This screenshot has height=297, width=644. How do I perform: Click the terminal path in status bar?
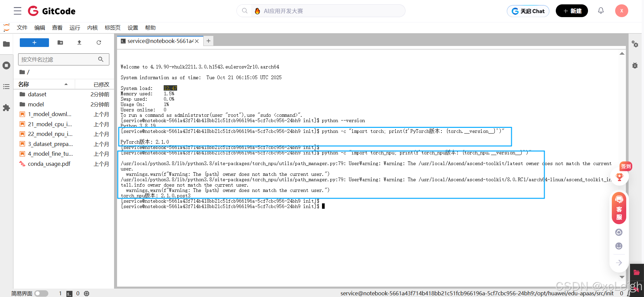coord(477,293)
